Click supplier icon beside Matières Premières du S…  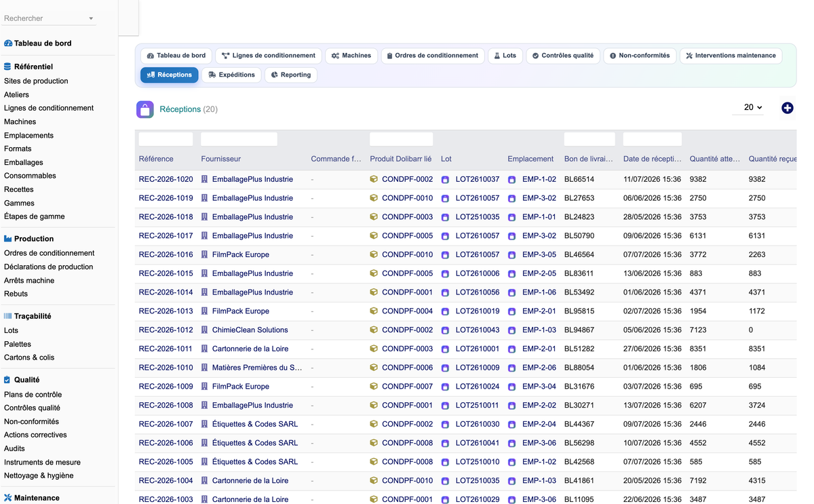pos(205,368)
